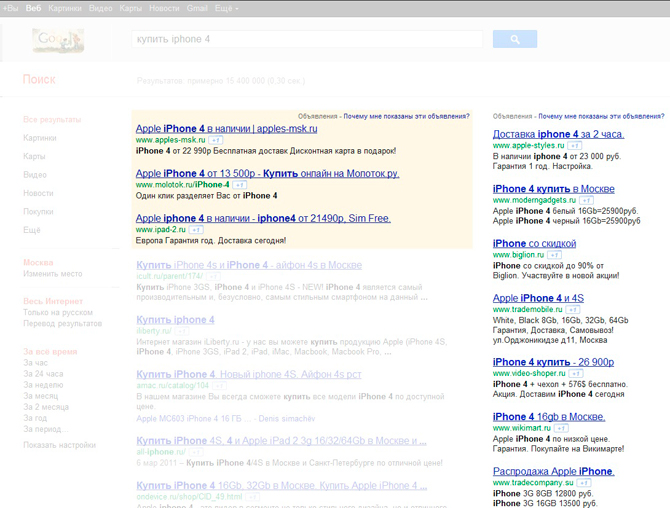This screenshot has width=670, height=508.
Task: Open Gmail from the top navigation bar
Action: pos(198,8)
